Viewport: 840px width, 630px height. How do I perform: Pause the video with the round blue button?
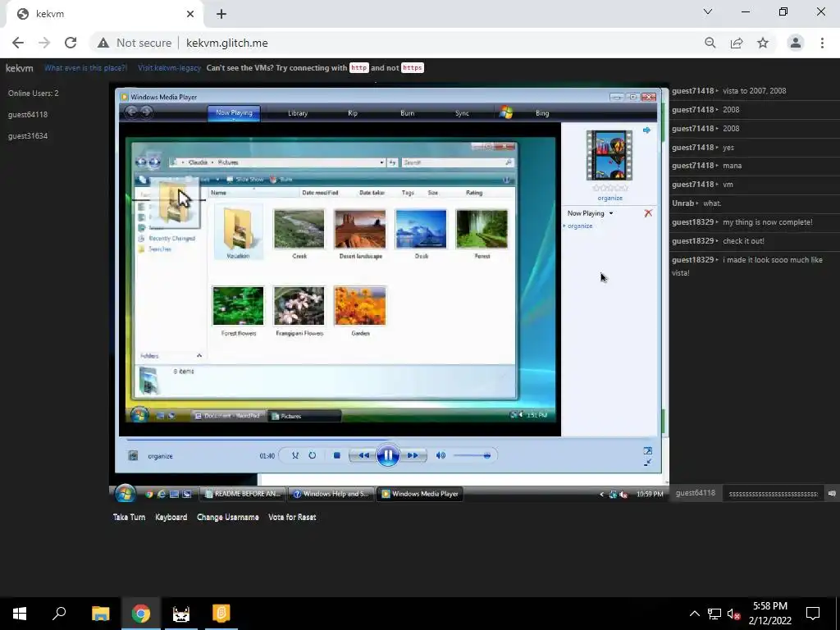click(388, 455)
